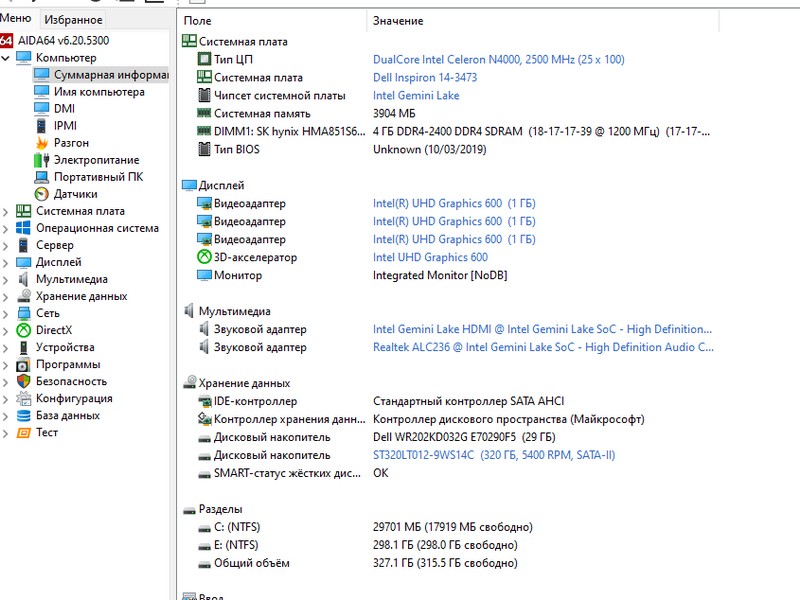
Task: Click the DirectX Xbox icon in tree
Action: [23, 330]
